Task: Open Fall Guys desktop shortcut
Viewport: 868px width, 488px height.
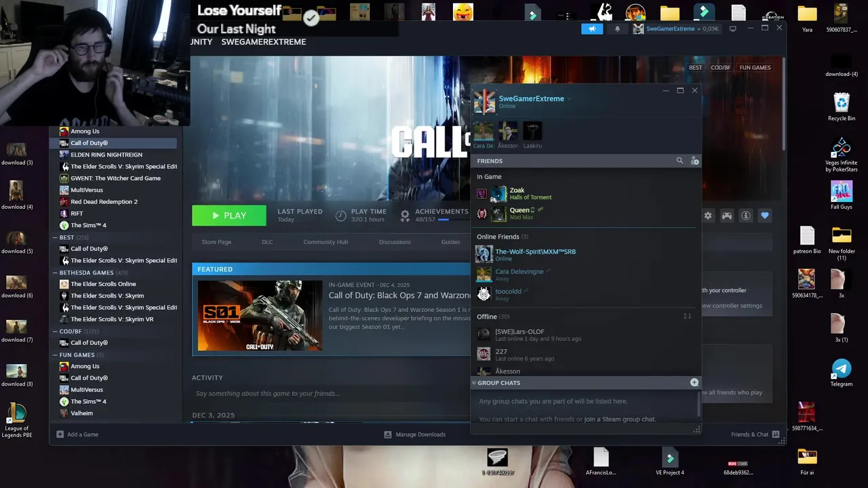Action: pos(842,195)
